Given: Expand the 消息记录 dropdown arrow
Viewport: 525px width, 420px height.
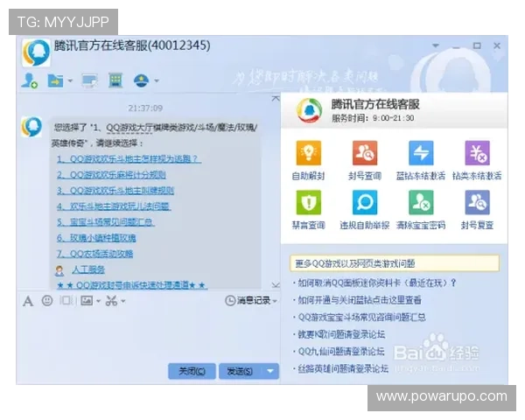Looking at the screenshot, I should [x=275, y=301].
